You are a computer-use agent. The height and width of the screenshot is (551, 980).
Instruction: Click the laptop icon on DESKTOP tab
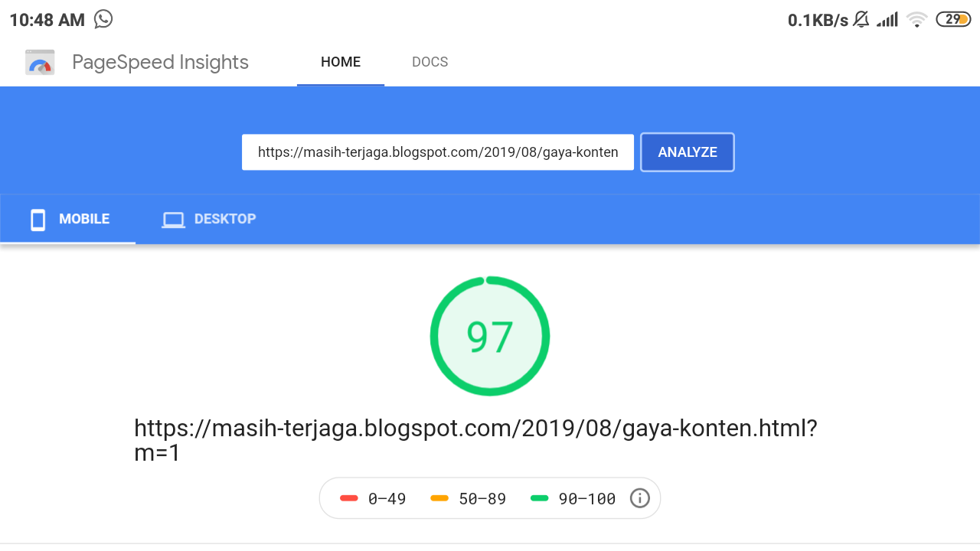[x=173, y=220]
